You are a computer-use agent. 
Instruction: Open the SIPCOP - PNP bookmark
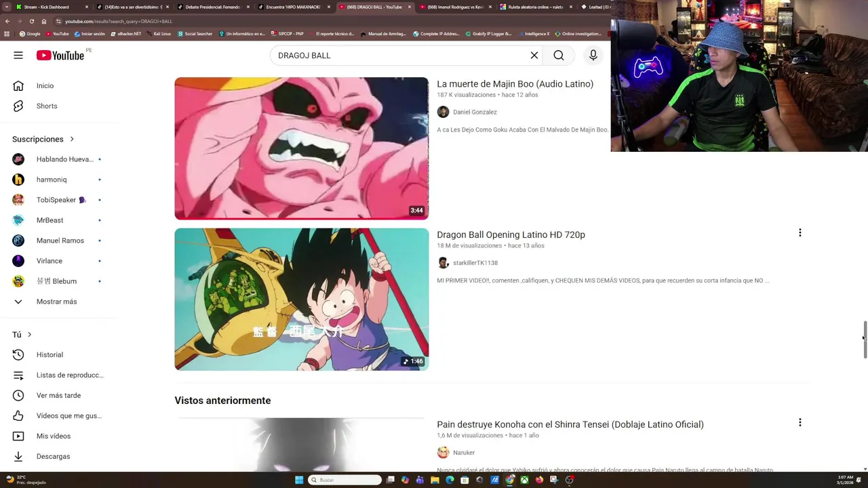(x=288, y=33)
